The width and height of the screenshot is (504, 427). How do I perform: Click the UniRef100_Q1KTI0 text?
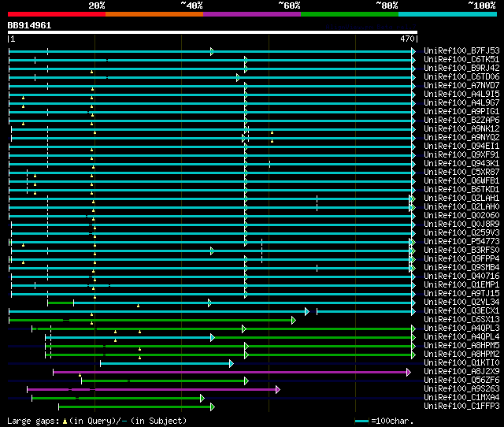tap(461, 363)
